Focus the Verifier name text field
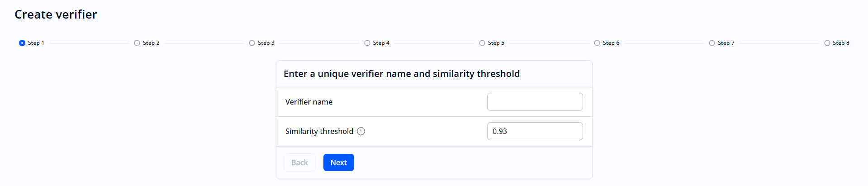 coord(535,102)
